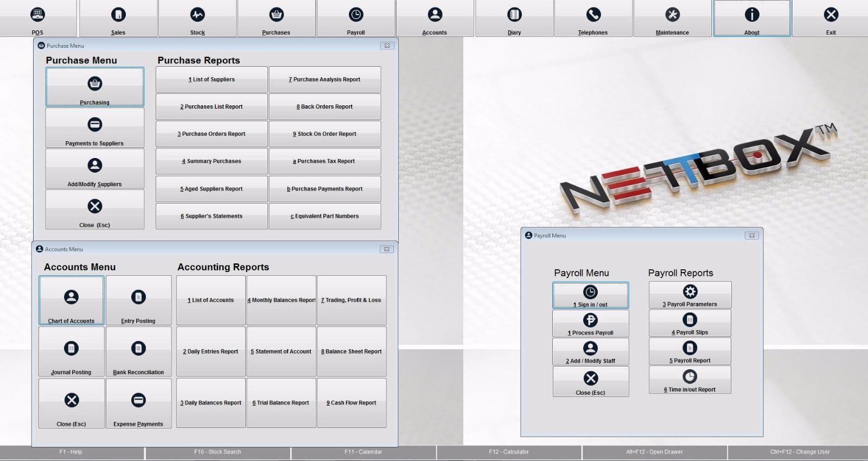
Task: Click Close (Esc) in Payroll Menu
Action: [591, 381]
